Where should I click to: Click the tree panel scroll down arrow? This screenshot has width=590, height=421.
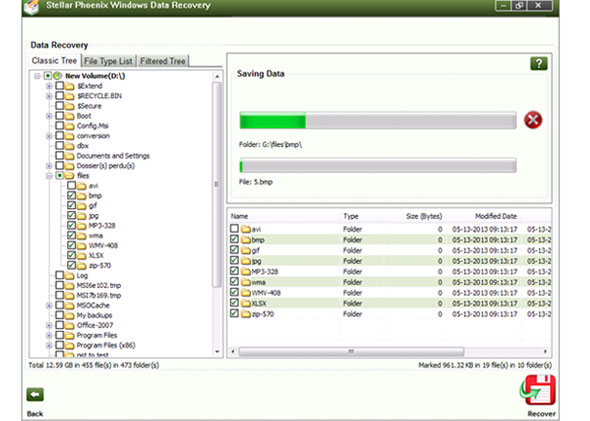point(217,352)
